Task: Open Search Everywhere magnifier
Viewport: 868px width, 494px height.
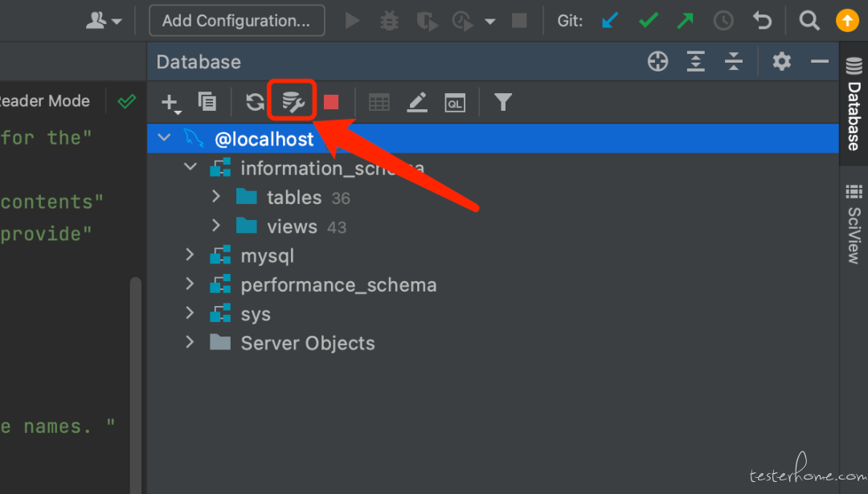Action: (809, 21)
